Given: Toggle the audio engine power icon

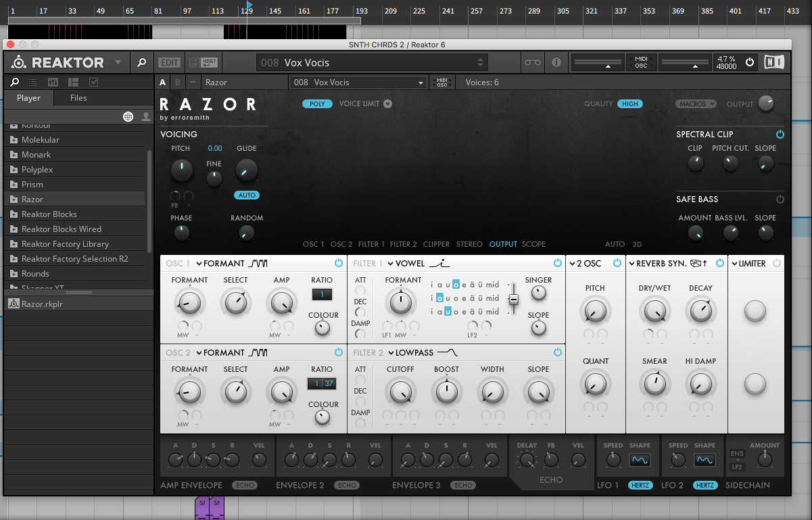Looking at the screenshot, I should (749, 62).
